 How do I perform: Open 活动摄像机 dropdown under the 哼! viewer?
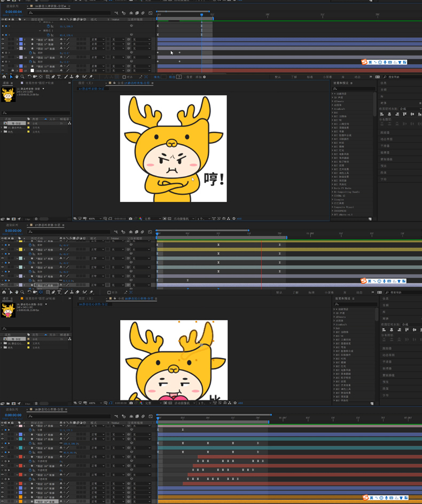click(184, 218)
